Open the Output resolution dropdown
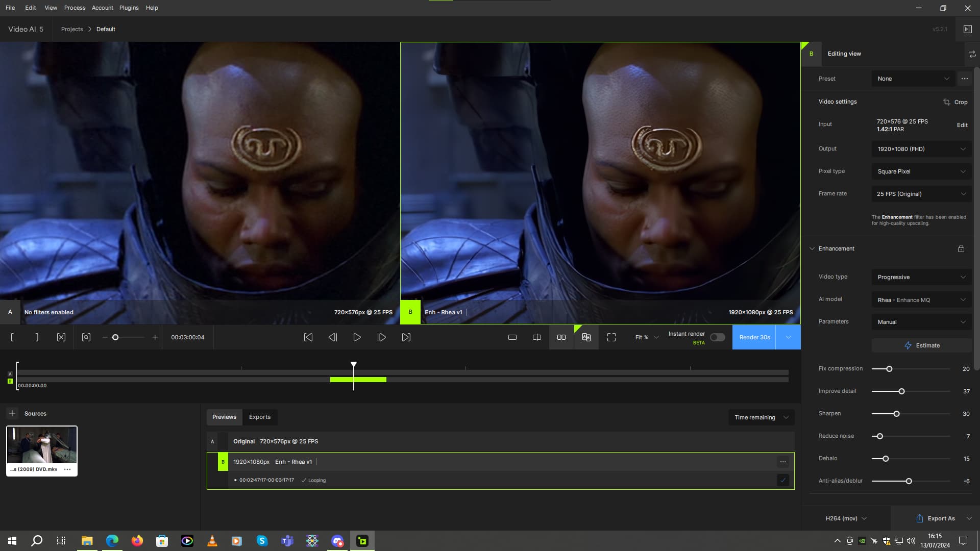This screenshot has width=980, height=551. pyautogui.click(x=921, y=149)
